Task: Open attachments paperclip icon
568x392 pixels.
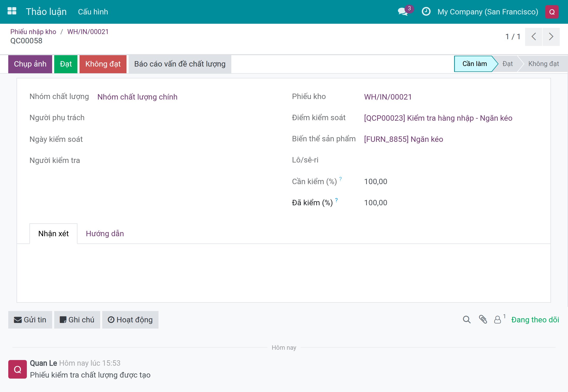Action: pyautogui.click(x=483, y=320)
